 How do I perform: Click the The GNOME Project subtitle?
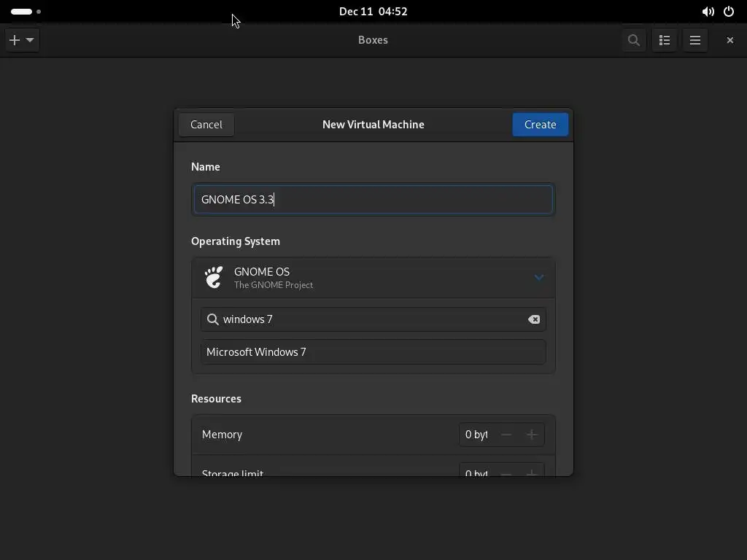(274, 285)
